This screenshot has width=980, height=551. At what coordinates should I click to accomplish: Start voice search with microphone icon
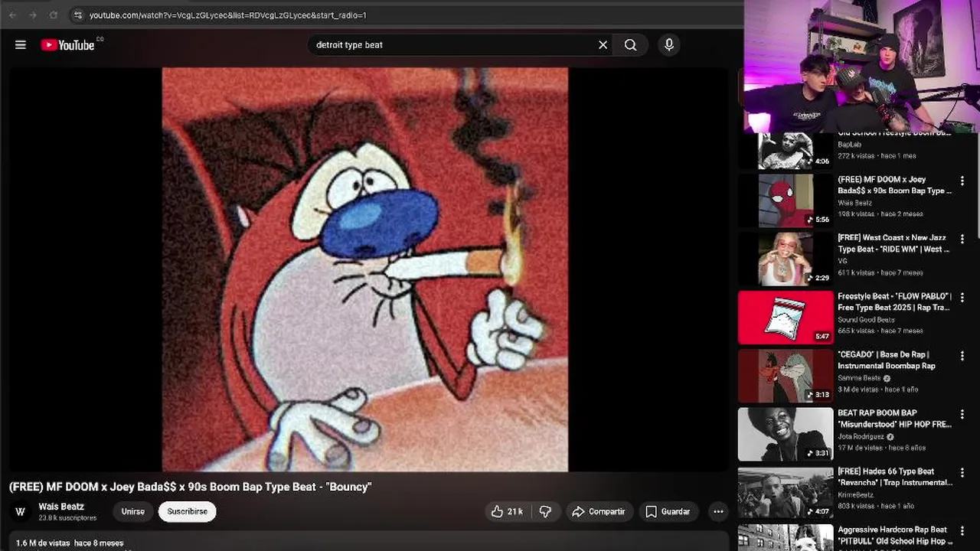[x=669, y=45]
